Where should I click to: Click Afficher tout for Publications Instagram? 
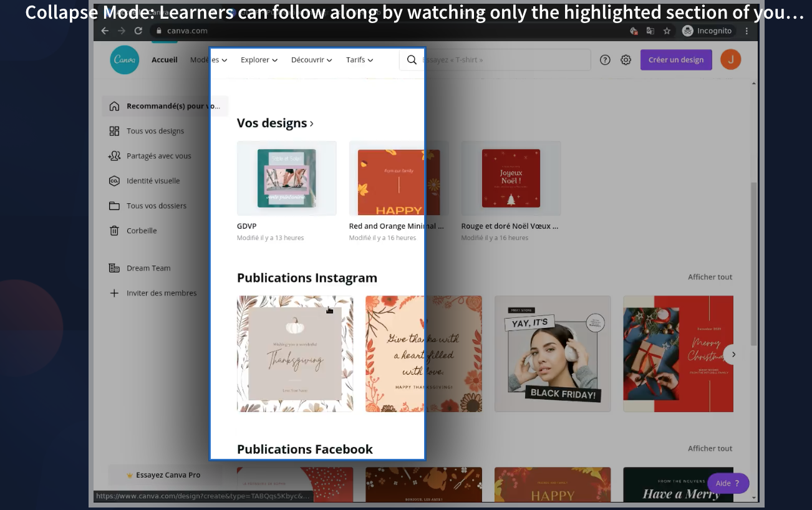point(710,277)
